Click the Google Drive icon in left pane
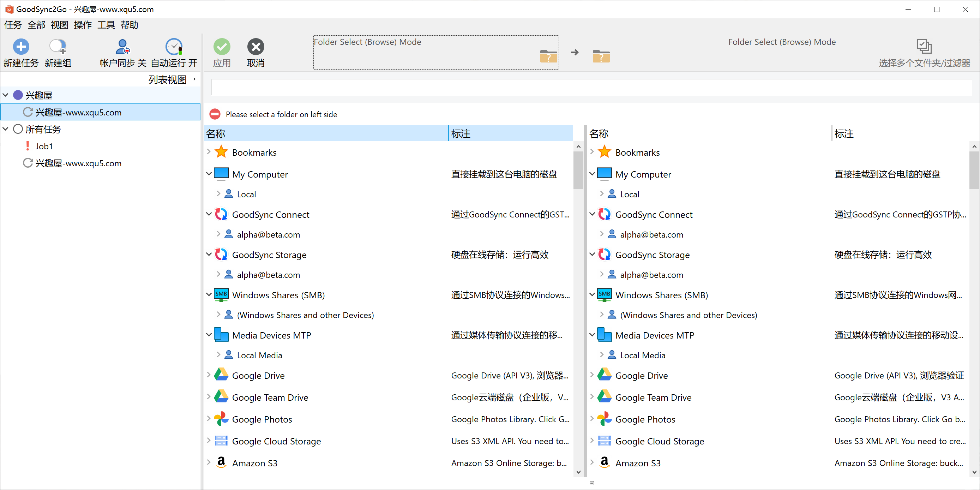 coord(221,375)
